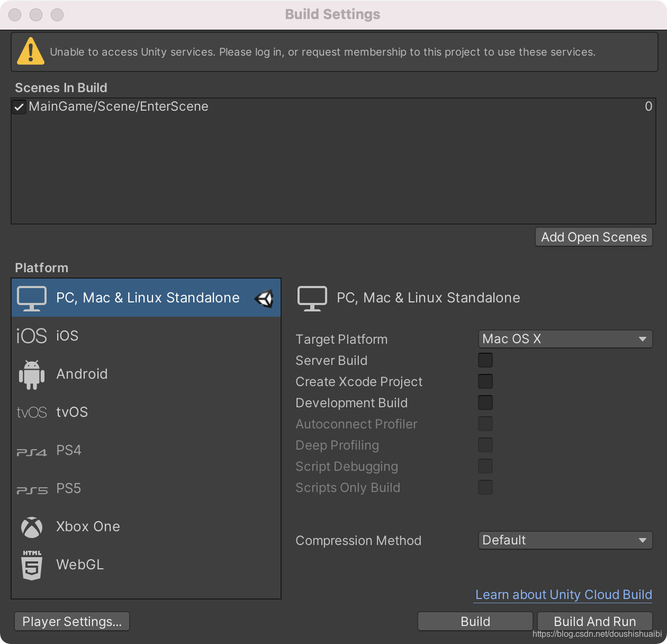Click the Add Open Scenes button
The height and width of the screenshot is (644, 667).
click(x=594, y=237)
